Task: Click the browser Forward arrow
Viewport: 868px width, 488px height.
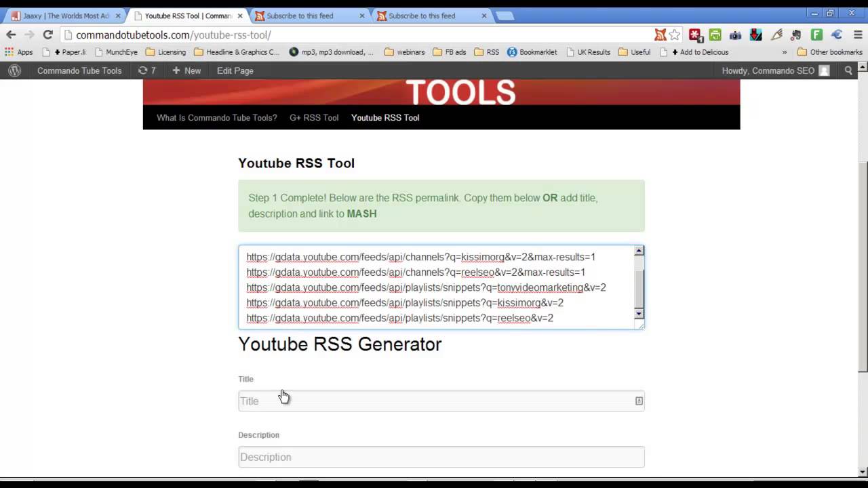Action: [29, 35]
